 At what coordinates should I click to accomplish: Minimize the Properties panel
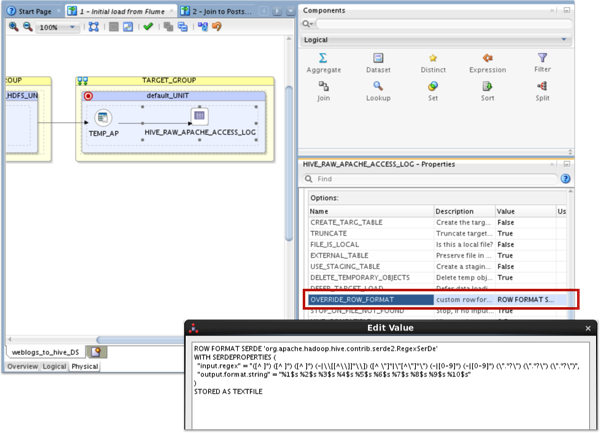(567, 164)
